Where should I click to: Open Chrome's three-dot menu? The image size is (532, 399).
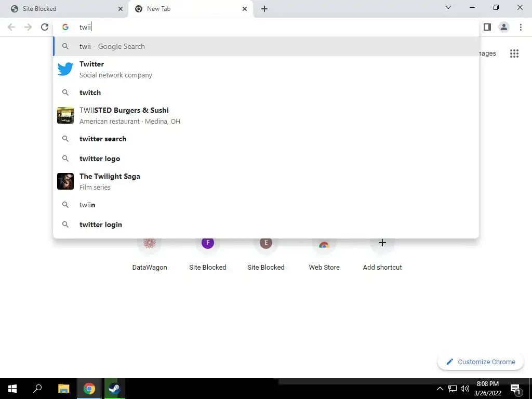point(521,27)
